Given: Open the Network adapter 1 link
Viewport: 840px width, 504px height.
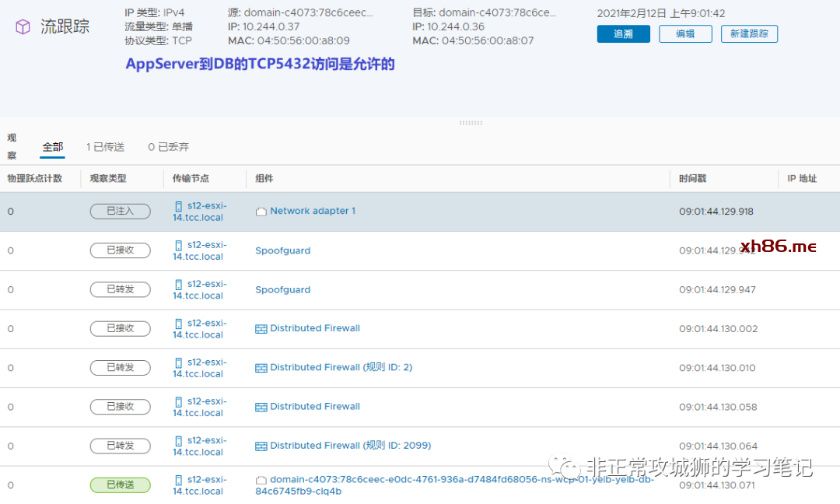Looking at the screenshot, I should [313, 211].
